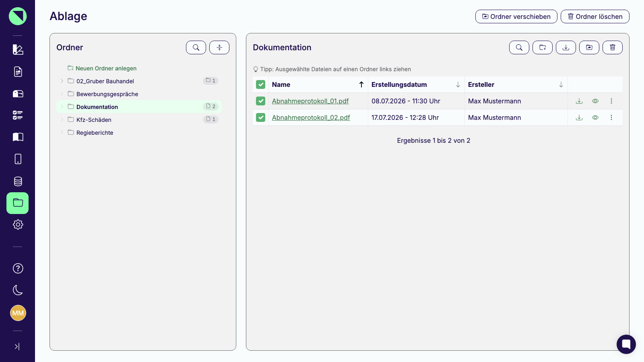Delete selected files trash icon
Viewport: 644px width, 362px height.
(613, 47)
